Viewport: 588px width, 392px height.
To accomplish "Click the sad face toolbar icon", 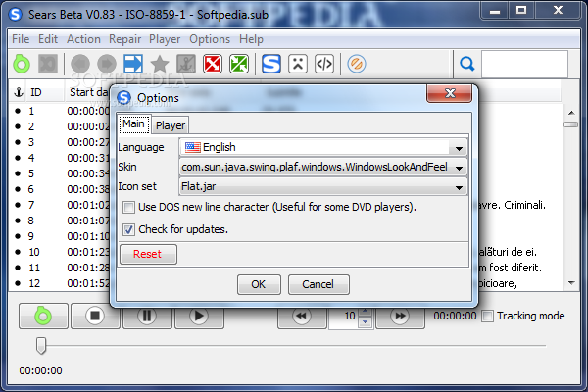I will coord(298,64).
